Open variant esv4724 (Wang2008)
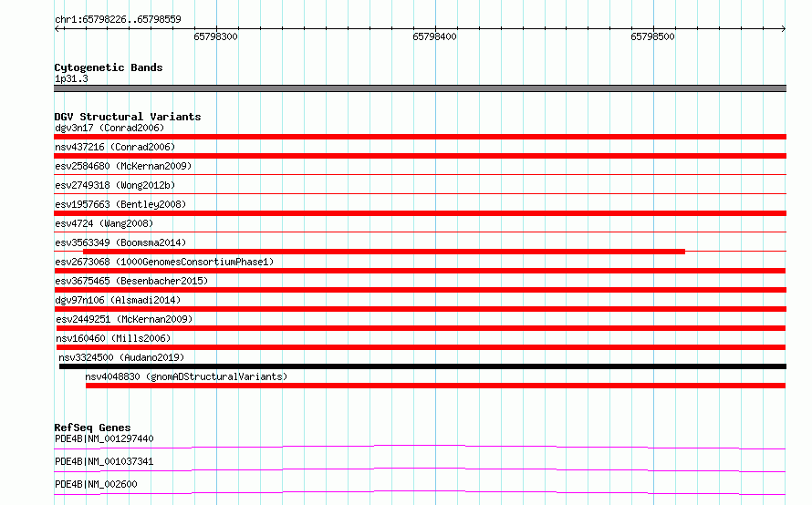This screenshot has width=812, height=505. [104, 223]
